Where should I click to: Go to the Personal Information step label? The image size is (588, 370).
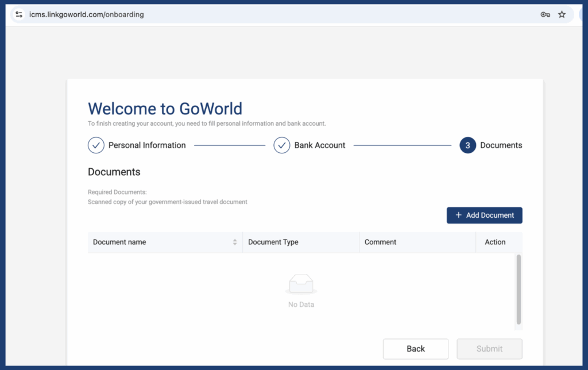tap(147, 145)
